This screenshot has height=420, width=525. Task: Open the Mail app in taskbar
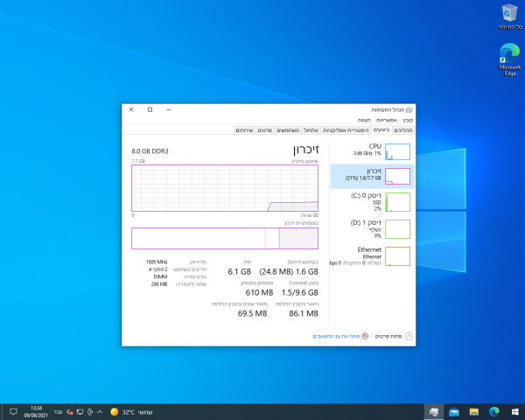(454, 411)
